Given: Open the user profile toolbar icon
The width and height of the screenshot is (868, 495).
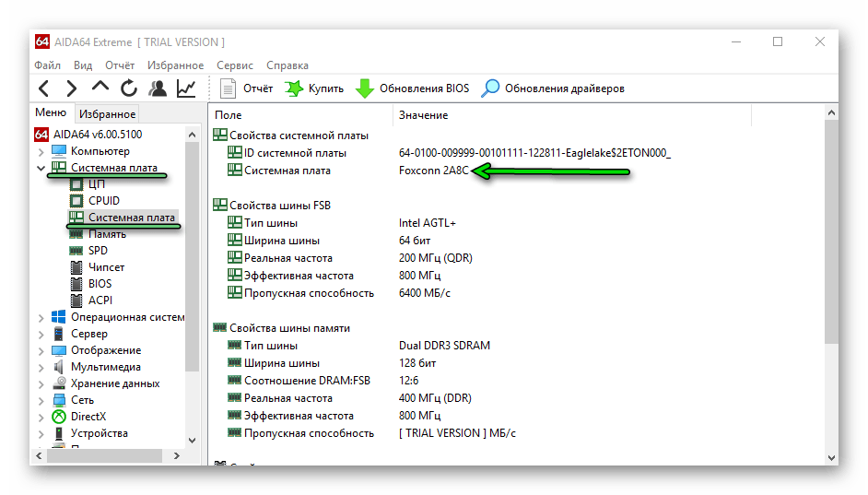Looking at the screenshot, I should 158,88.
